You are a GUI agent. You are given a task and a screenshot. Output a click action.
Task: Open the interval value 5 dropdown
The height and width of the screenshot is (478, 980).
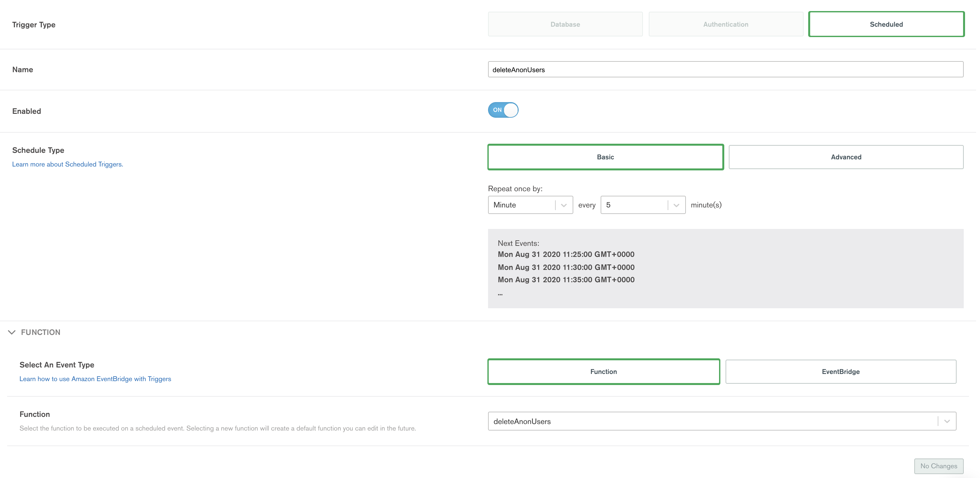[x=676, y=206]
